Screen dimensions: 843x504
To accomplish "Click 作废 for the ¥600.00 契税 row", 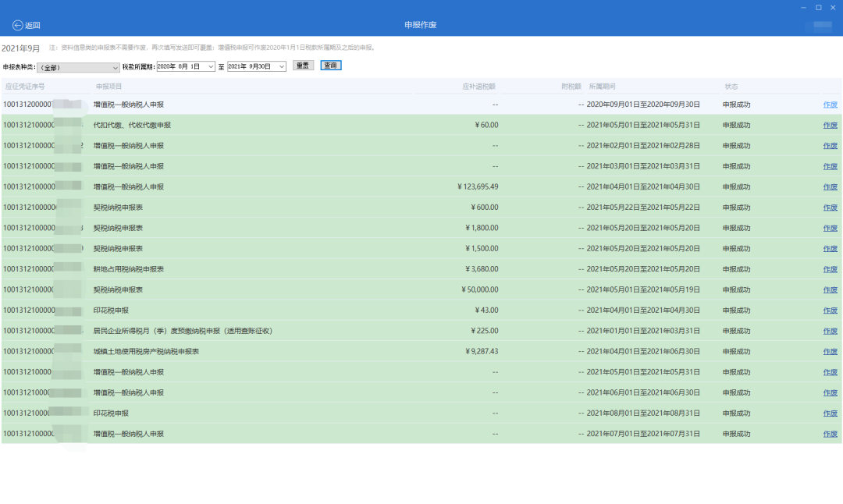I will [830, 208].
